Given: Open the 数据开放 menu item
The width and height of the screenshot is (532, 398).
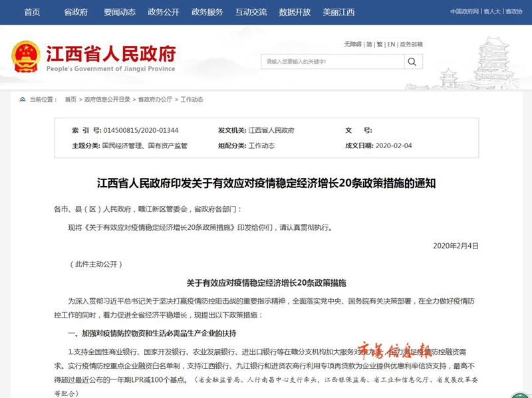Looking at the screenshot, I should pos(295,12).
